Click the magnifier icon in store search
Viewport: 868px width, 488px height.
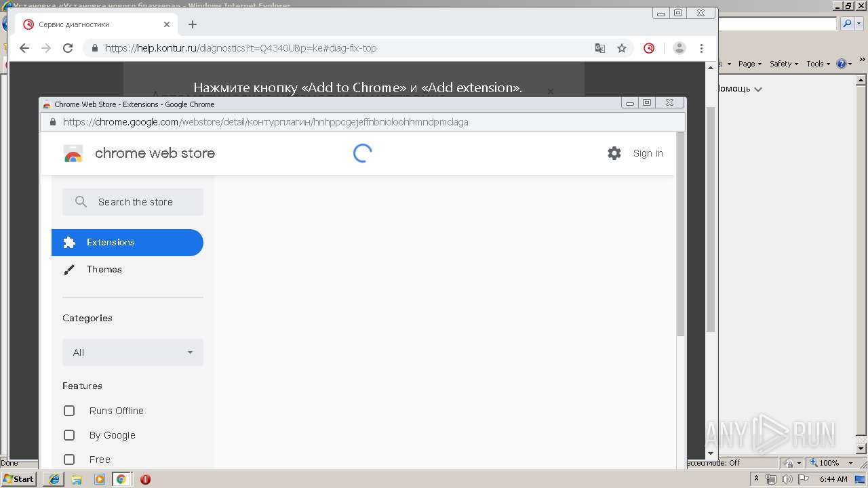tap(81, 202)
